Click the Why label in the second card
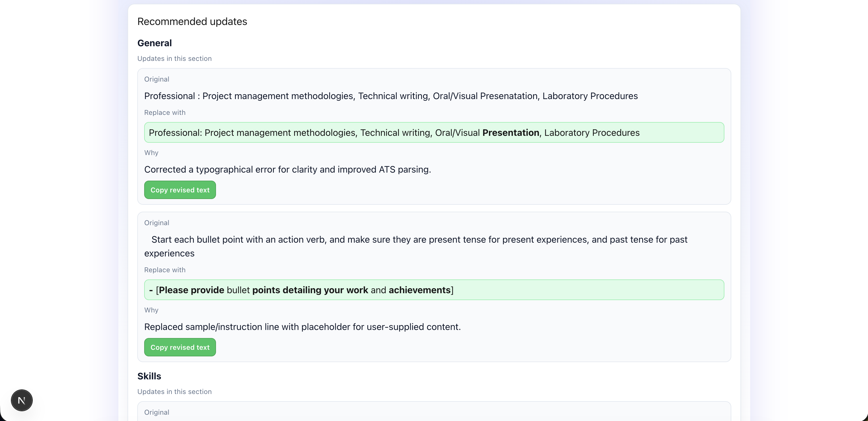Image resolution: width=868 pixels, height=421 pixels. point(151,310)
